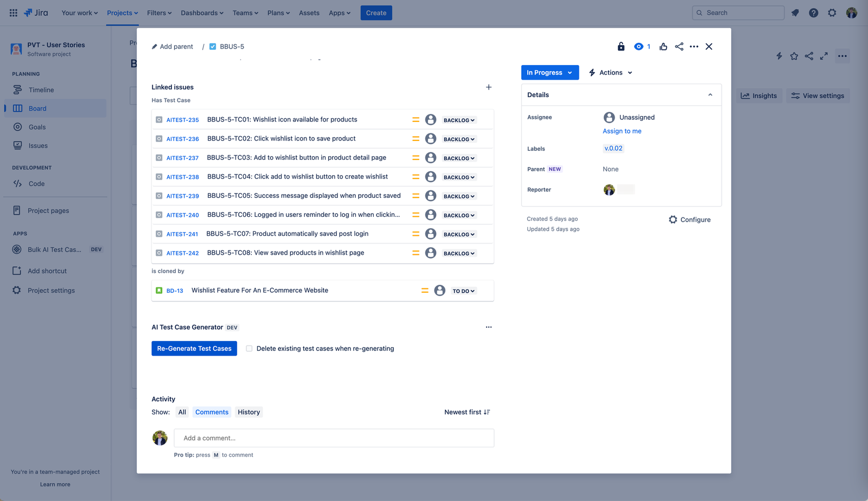Open the automation lightning bolt icon
The image size is (868, 501).
779,56
